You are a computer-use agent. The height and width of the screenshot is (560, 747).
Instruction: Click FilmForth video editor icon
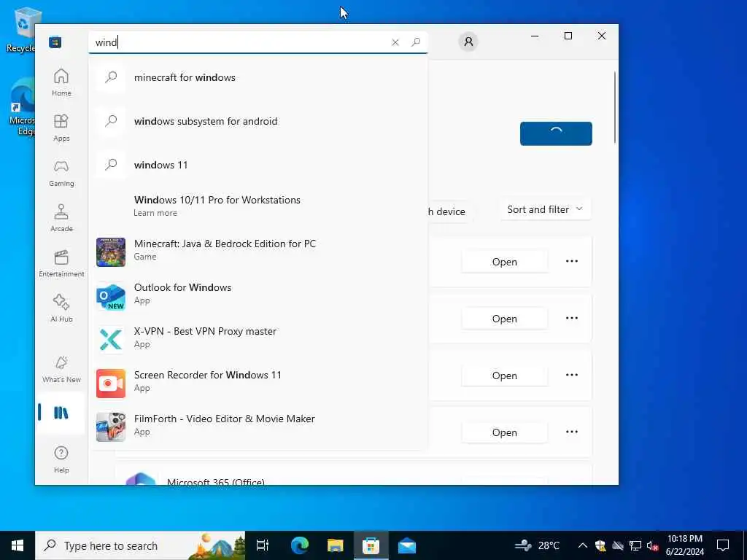click(111, 427)
